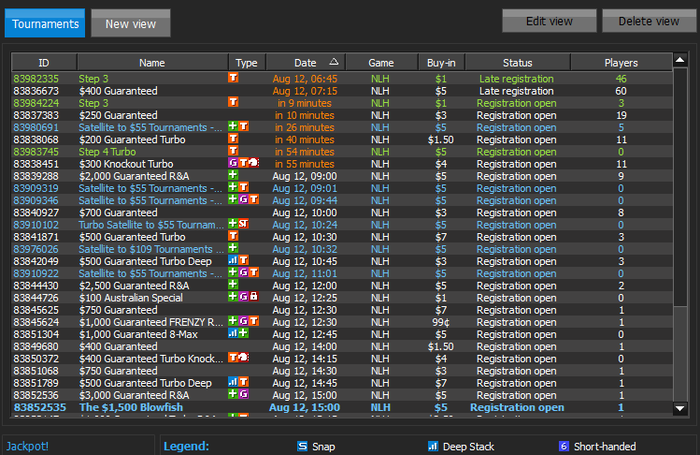Select tournament ID 83851068
The image size is (700, 455).
342,371
